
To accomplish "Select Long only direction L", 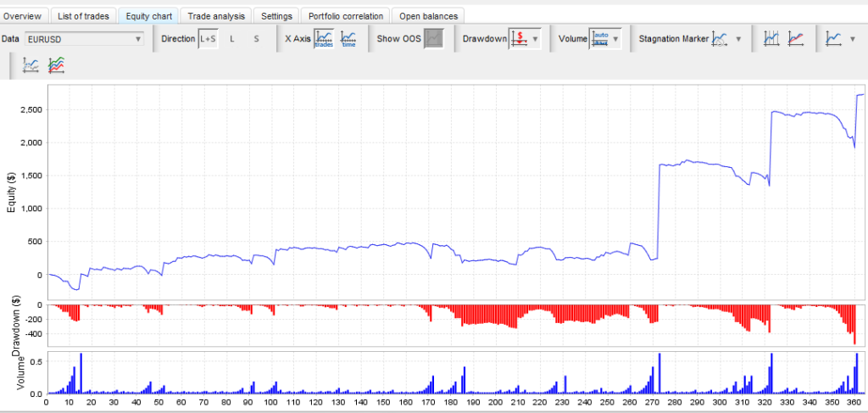I will click(232, 38).
